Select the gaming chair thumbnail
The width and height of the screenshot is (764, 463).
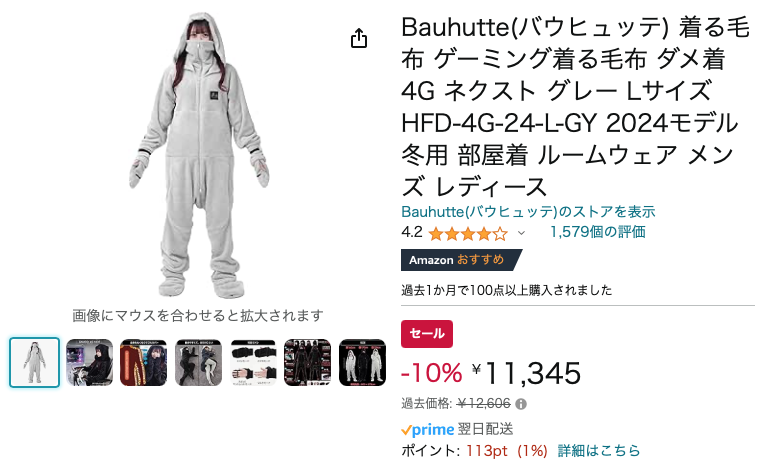coord(89,363)
